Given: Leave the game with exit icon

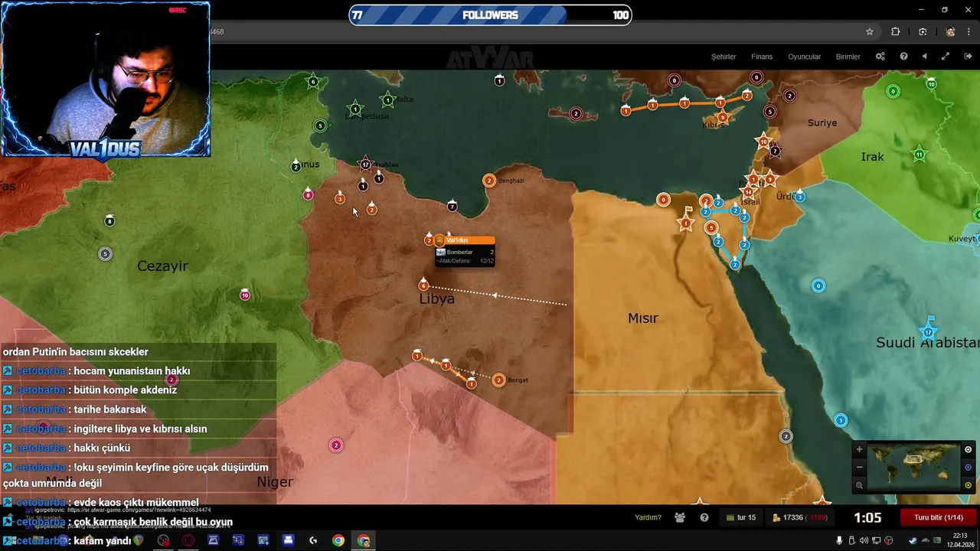Looking at the screenshot, I should click(x=968, y=57).
